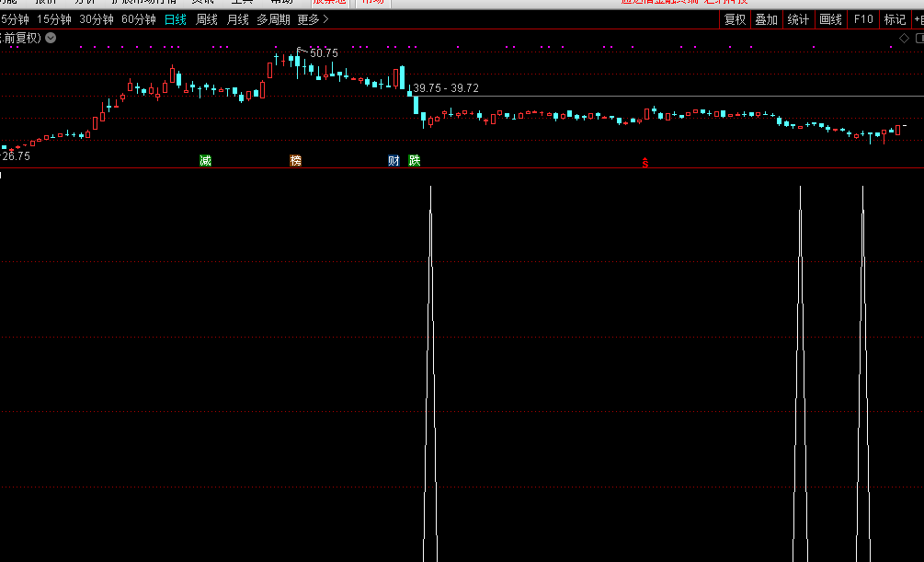
Task: Expand the 更多 periods menu
Action: click(312, 19)
